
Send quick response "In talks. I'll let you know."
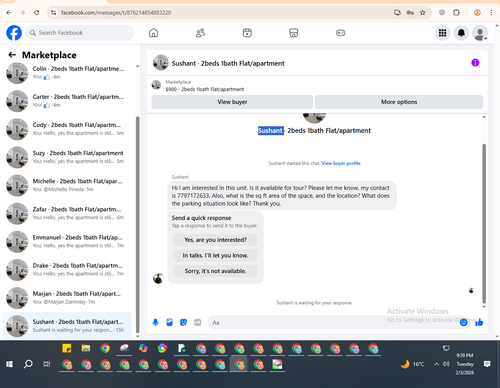click(x=215, y=256)
